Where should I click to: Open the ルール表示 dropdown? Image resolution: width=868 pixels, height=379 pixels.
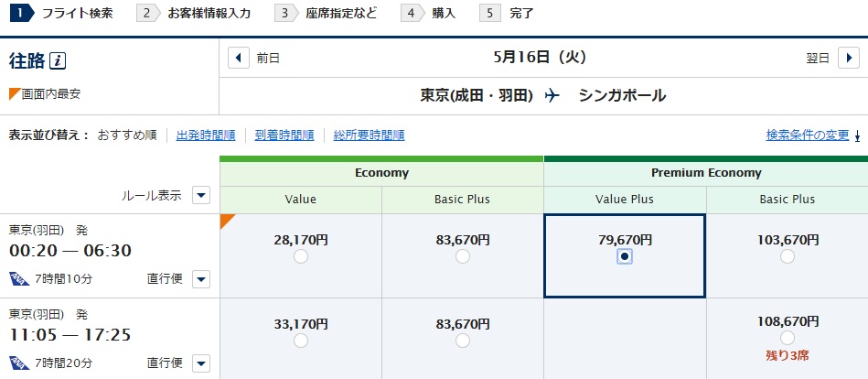click(x=201, y=195)
